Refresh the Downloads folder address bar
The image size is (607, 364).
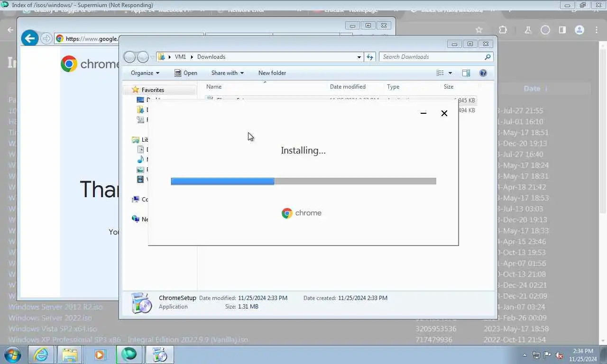[x=370, y=57]
